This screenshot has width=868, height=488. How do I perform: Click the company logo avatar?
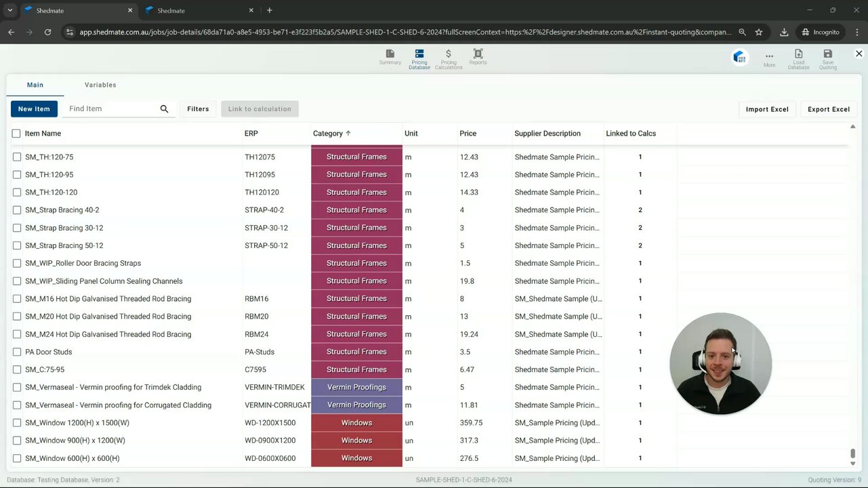point(739,57)
